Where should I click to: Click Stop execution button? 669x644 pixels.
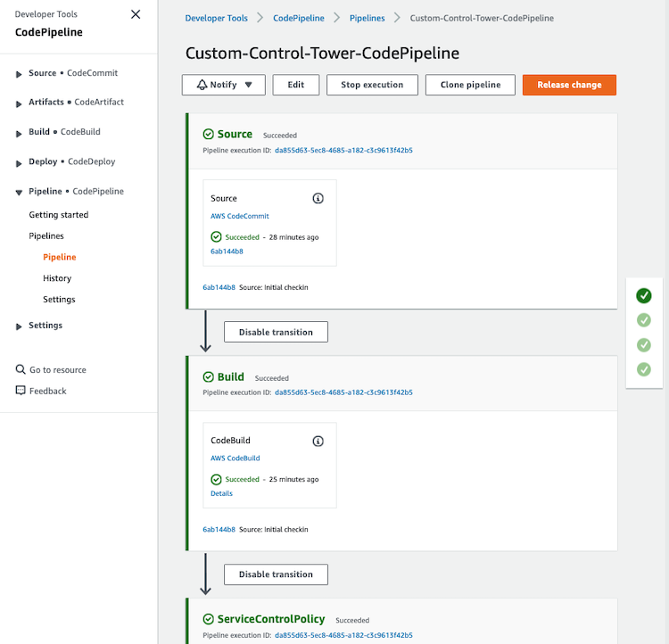coord(372,85)
